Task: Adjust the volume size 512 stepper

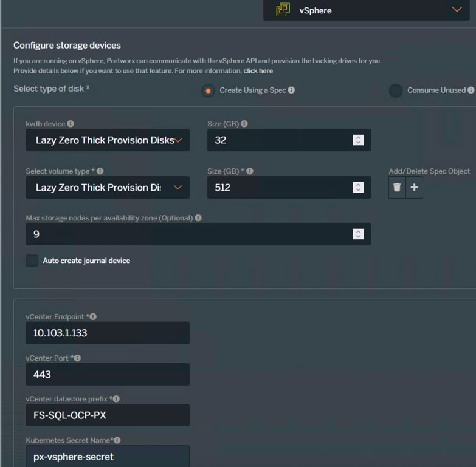Action: tap(358, 188)
